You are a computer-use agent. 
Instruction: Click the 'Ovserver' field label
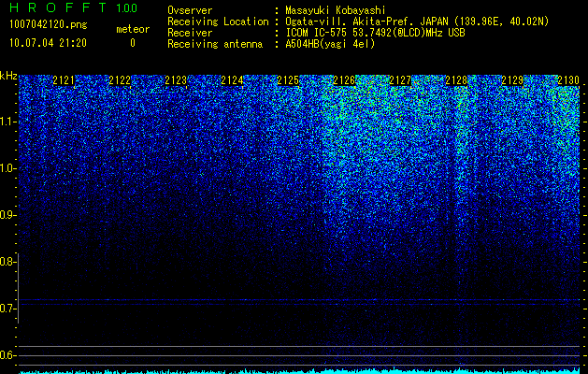[190, 10]
